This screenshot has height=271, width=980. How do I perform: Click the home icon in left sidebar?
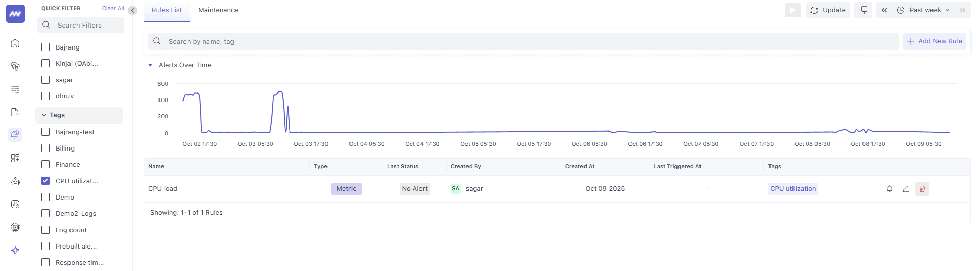15,43
